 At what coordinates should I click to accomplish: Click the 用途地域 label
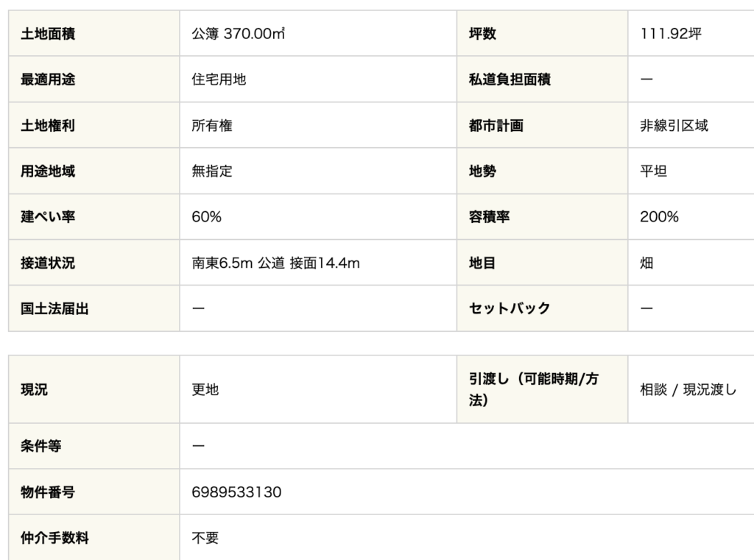pyautogui.click(x=48, y=171)
